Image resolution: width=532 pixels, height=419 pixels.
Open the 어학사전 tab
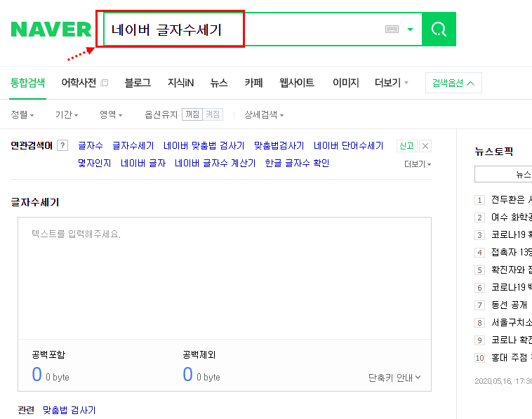pos(79,83)
